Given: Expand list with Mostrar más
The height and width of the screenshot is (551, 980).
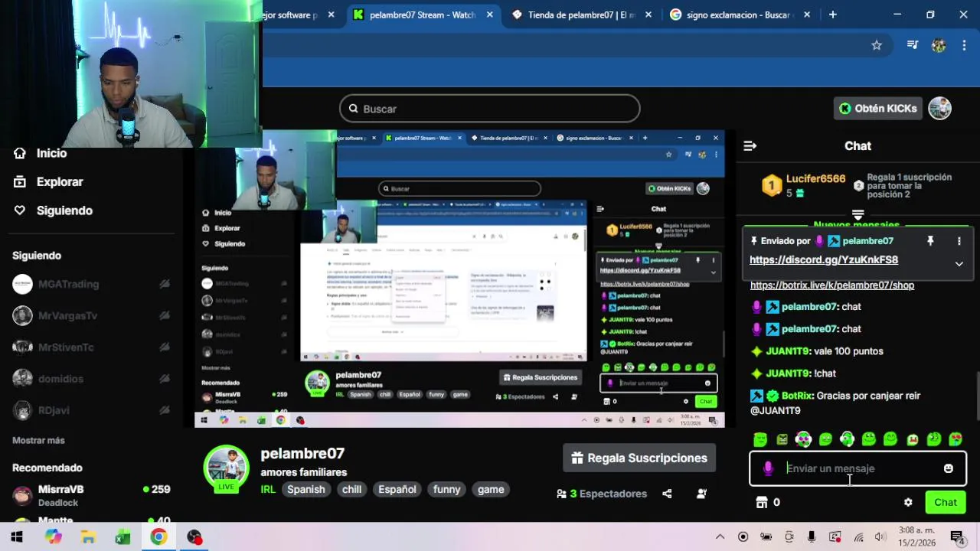Looking at the screenshot, I should pyautogui.click(x=38, y=441).
